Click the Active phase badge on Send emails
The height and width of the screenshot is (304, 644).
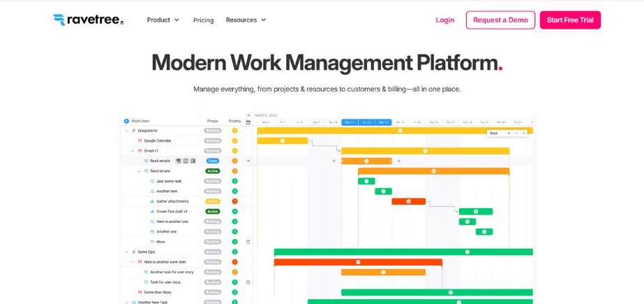click(x=213, y=171)
